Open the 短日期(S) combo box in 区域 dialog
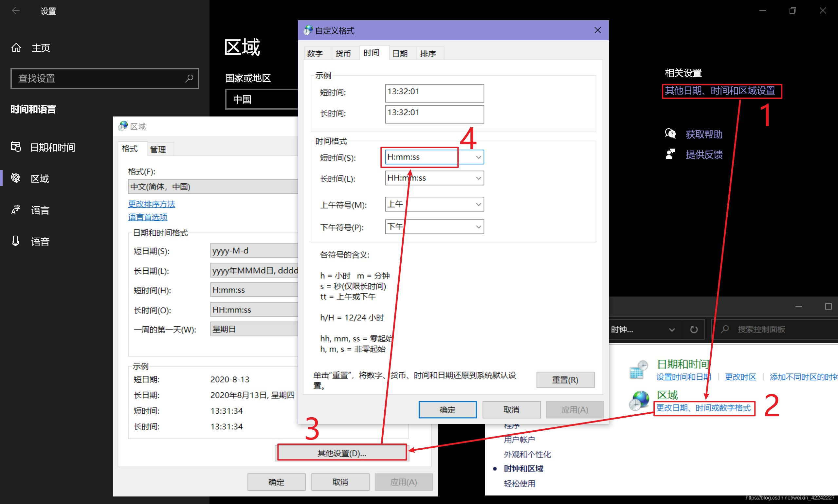Image resolution: width=838 pixels, height=504 pixels. [x=254, y=251]
